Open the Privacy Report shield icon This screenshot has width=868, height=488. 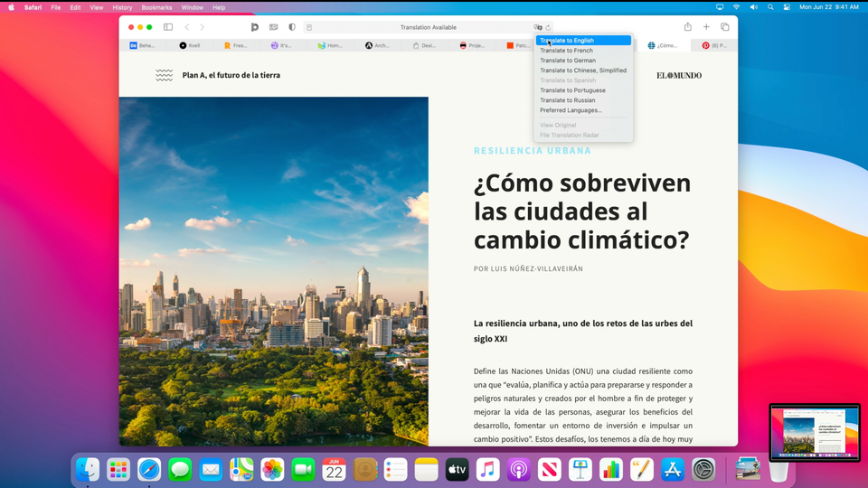point(292,27)
